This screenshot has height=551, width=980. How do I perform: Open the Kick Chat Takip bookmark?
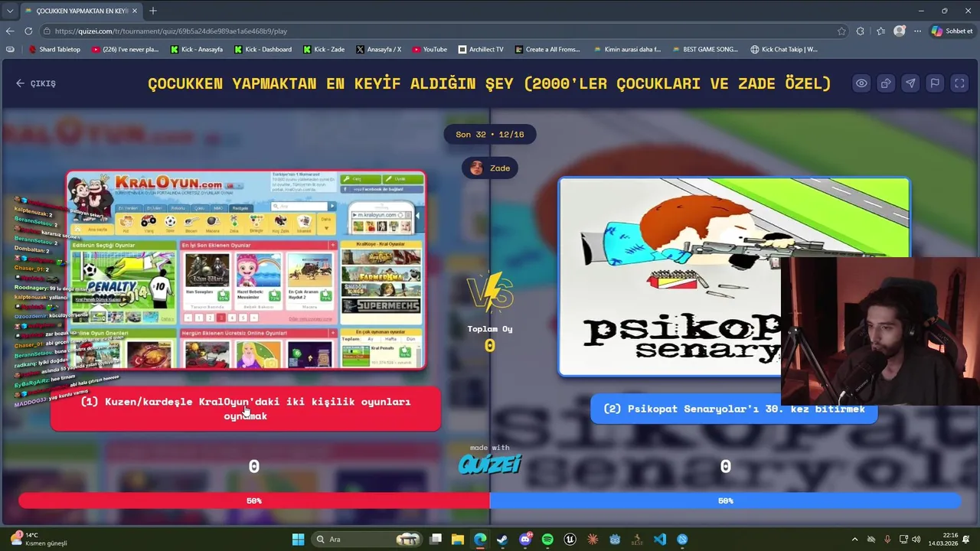point(783,50)
